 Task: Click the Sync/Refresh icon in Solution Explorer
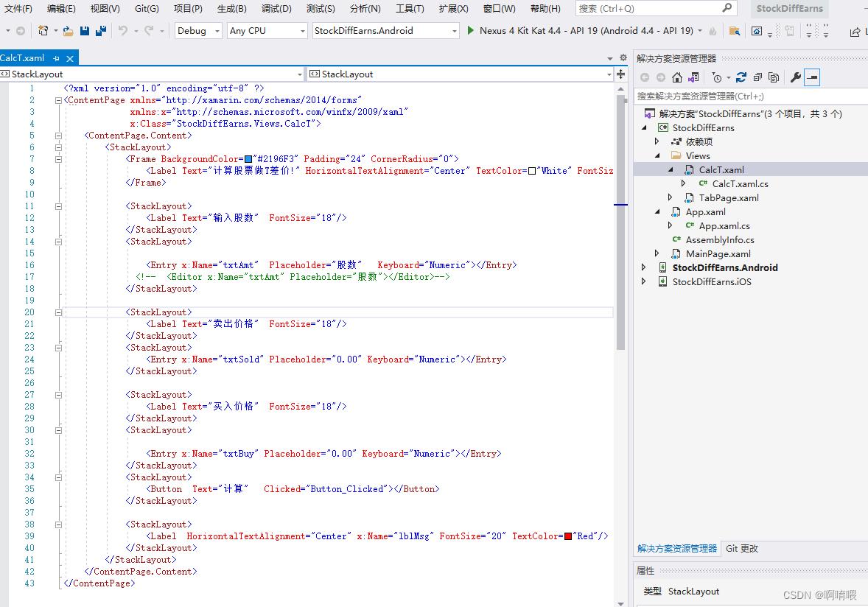tap(741, 77)
